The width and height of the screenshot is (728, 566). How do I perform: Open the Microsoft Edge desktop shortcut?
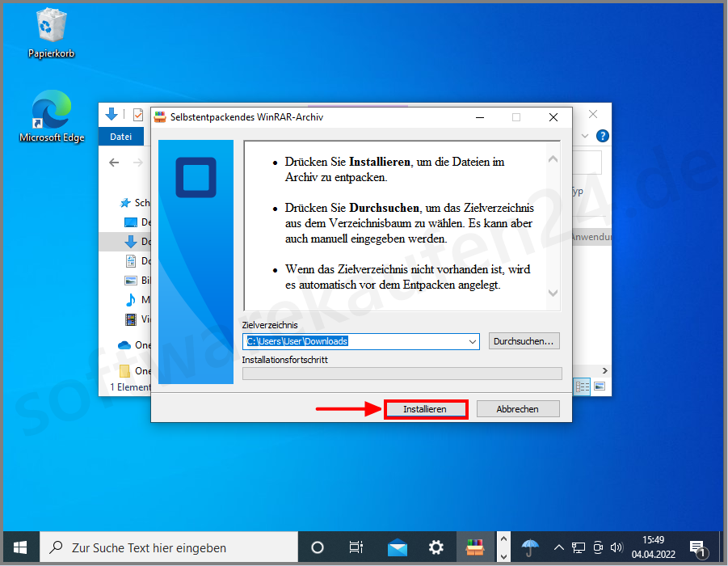pyautogui.click(x=52, y=116)
